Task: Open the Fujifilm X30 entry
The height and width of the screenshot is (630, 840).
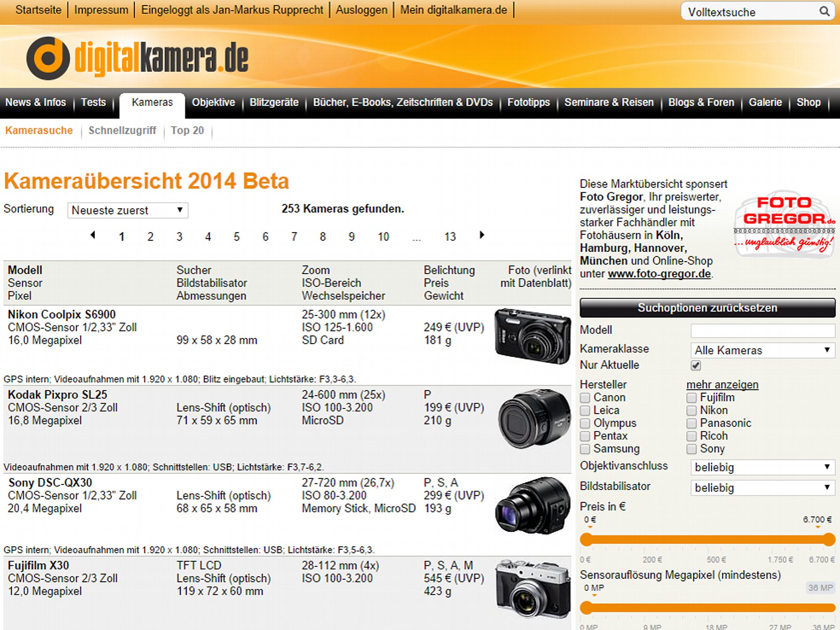Action: (38, 566)
